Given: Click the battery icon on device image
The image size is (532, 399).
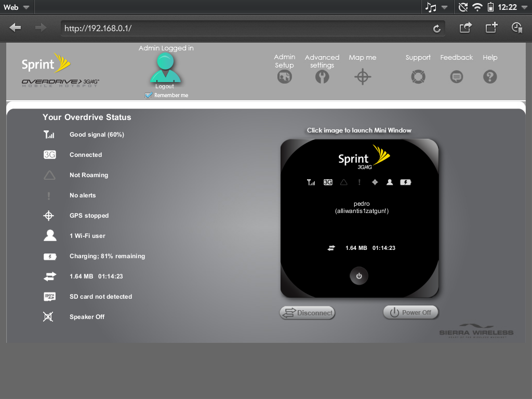Looking at the screenshot, I should [x=405, y=182].
